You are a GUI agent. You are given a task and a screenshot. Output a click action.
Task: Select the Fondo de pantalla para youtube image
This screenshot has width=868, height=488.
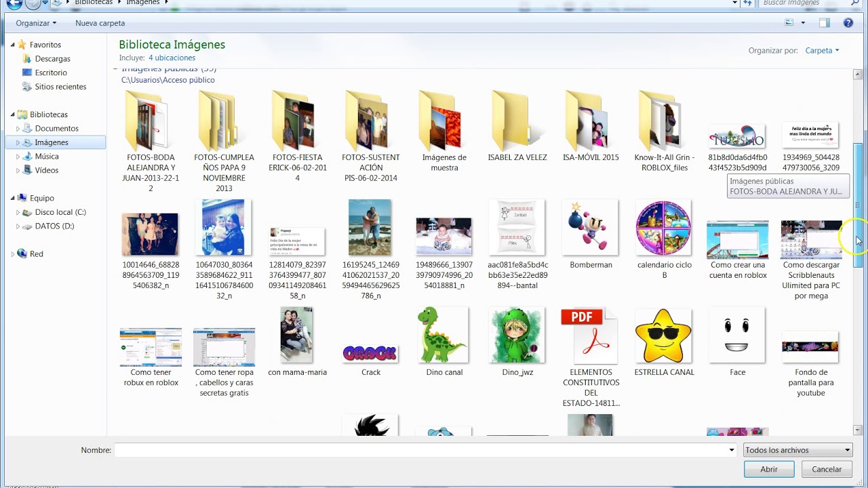click(811, 363)
